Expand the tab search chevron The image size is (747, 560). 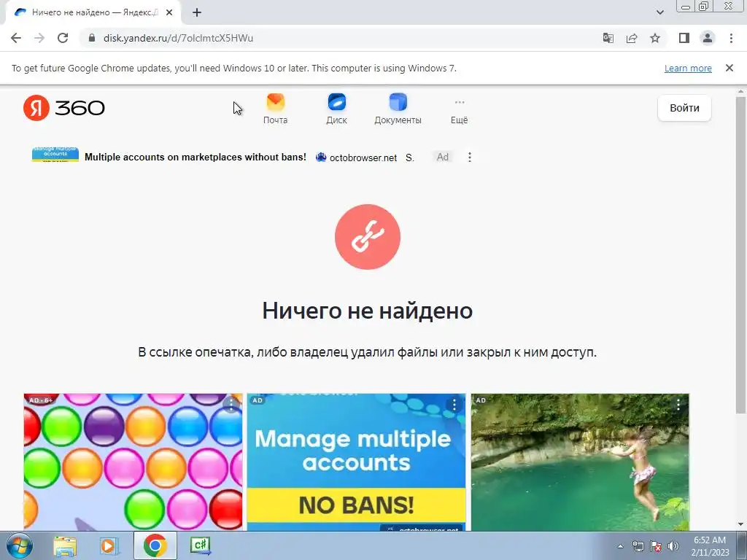659,12
